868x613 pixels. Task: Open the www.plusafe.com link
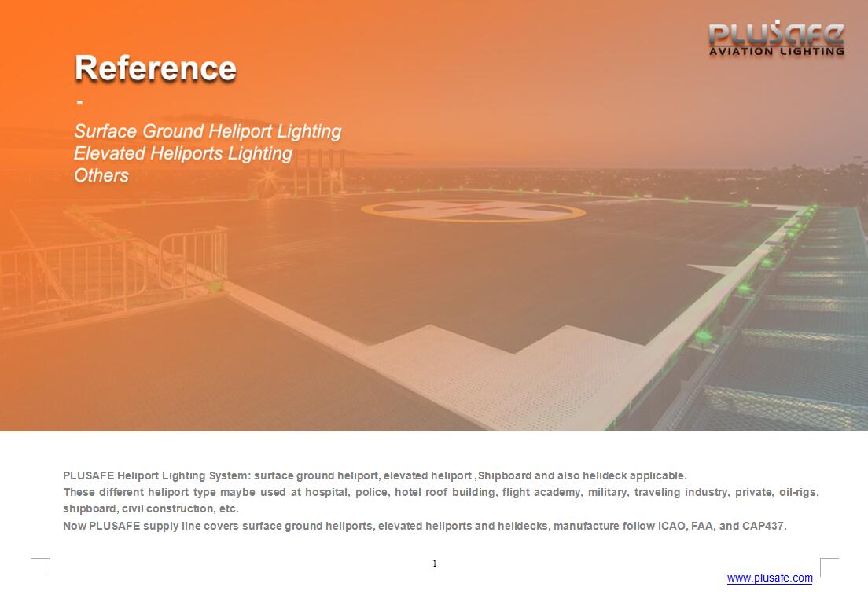click(x=770, y=578)
